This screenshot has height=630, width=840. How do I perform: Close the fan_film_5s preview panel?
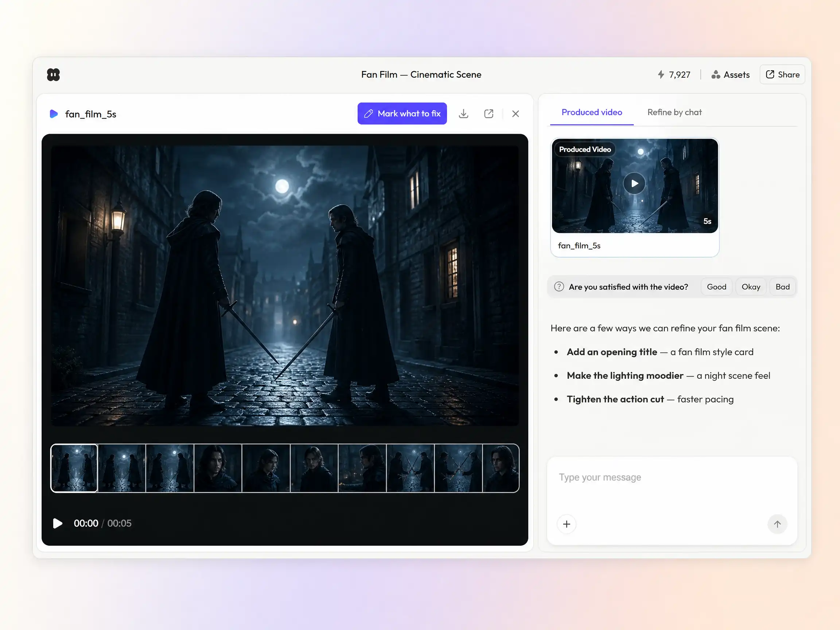[515, 113]
